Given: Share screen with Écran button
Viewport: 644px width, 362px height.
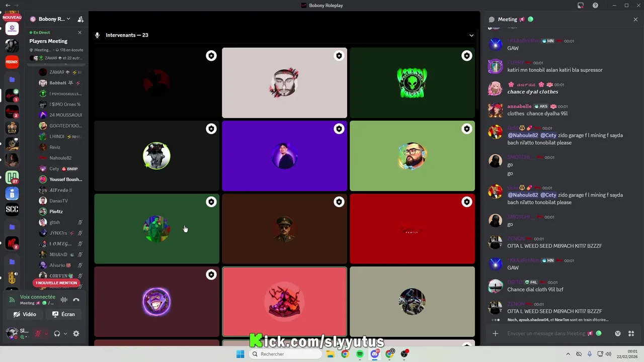Looking at the screenshot, I should click(64, 314).
